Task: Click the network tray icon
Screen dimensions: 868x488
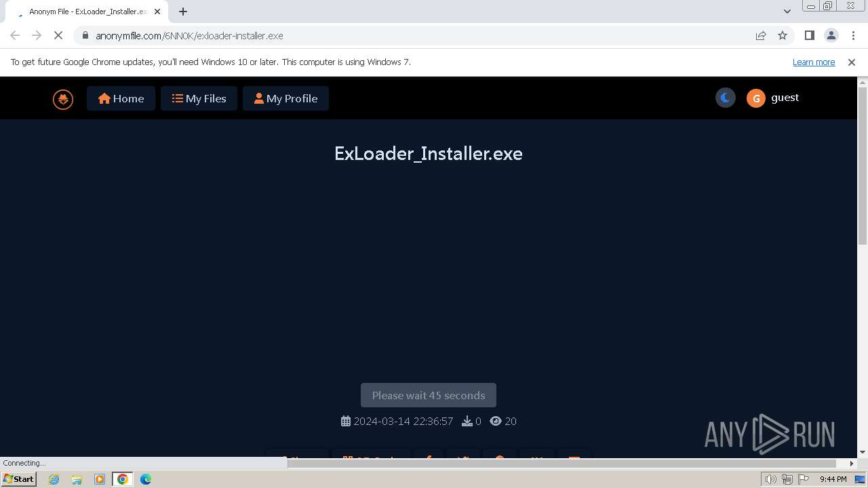Action: pos(787,479)
